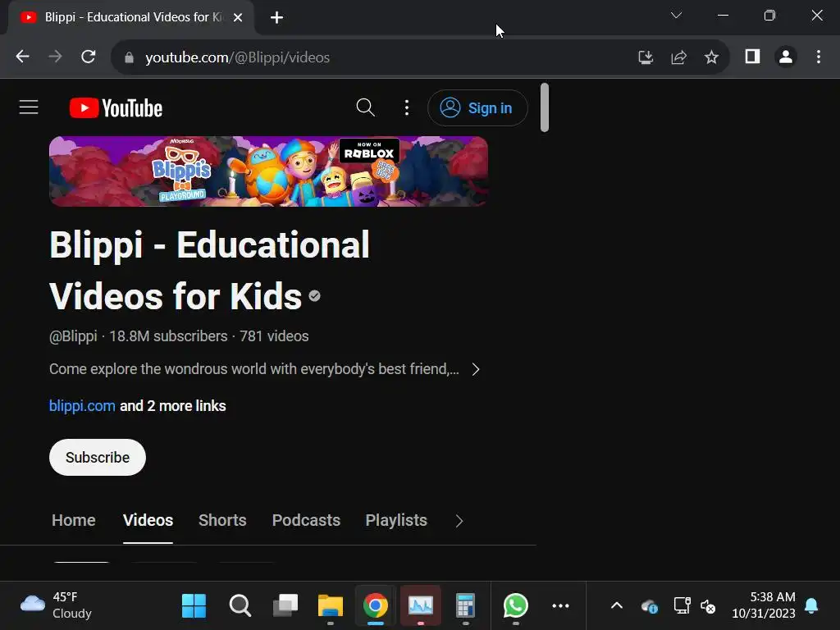Select the Blippi browser tab
Screen dimensions: 840x630
click(x=131, y=18)
